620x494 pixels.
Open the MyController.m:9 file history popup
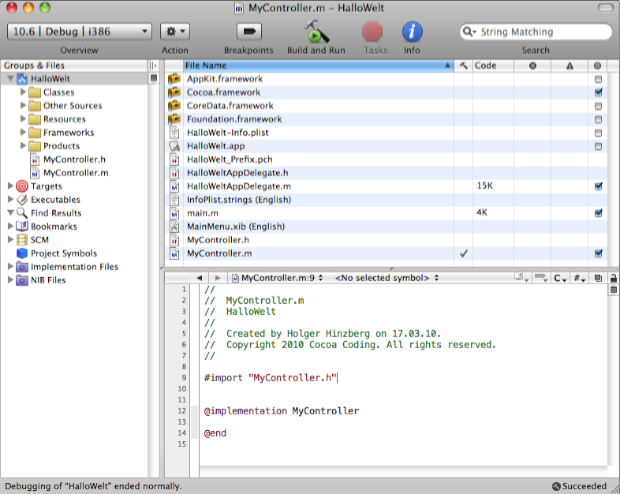pos(278,278)
